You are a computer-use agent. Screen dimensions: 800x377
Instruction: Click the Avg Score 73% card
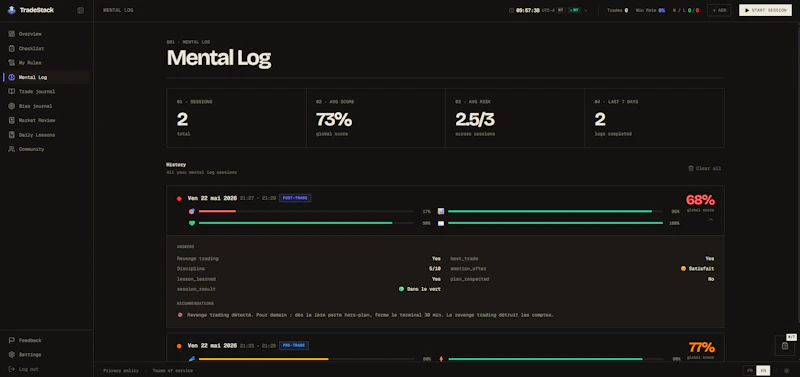(376, 118)
